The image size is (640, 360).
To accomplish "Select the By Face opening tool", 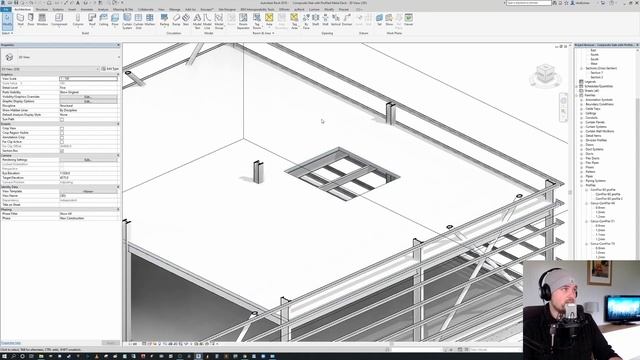I will tap(306, 20).
